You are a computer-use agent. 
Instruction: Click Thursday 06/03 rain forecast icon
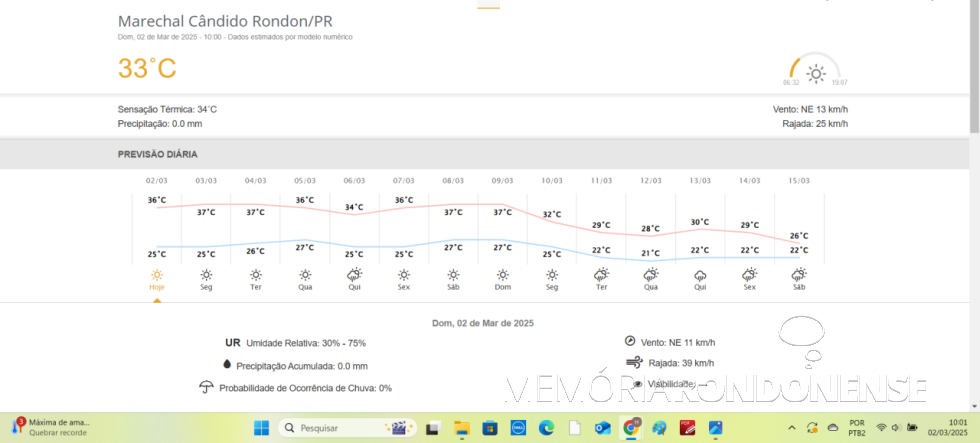coord(354,274)
